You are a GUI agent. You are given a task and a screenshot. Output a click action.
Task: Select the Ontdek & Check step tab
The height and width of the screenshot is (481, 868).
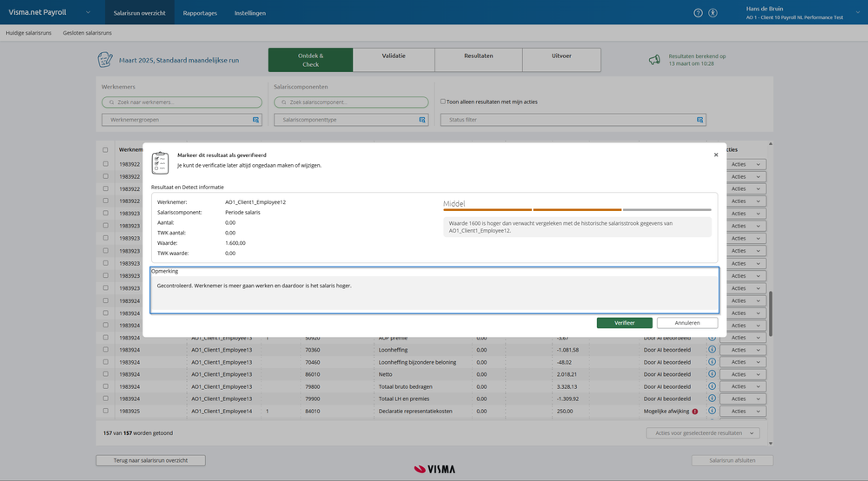coord(310,60)
